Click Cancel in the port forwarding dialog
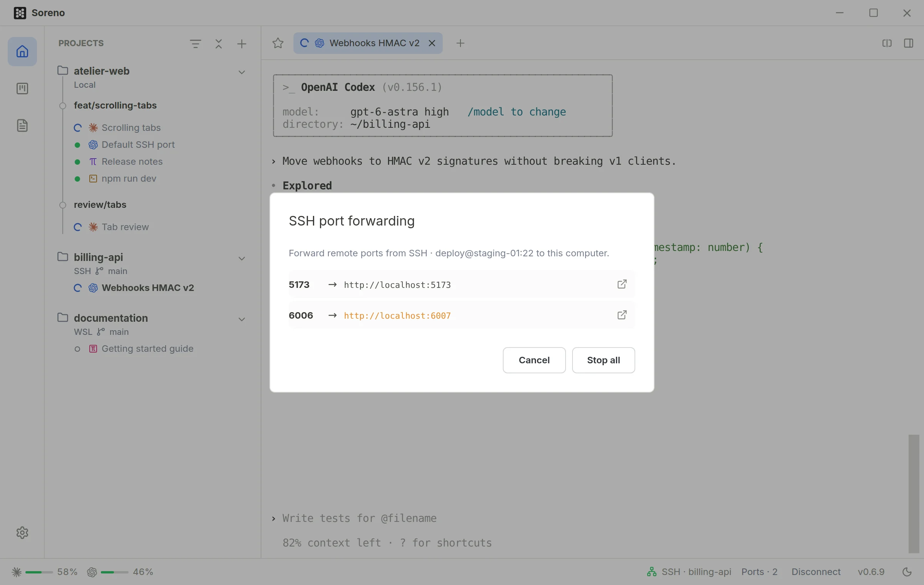The height and width of the screenshot is (585, 924). point(534,360)
